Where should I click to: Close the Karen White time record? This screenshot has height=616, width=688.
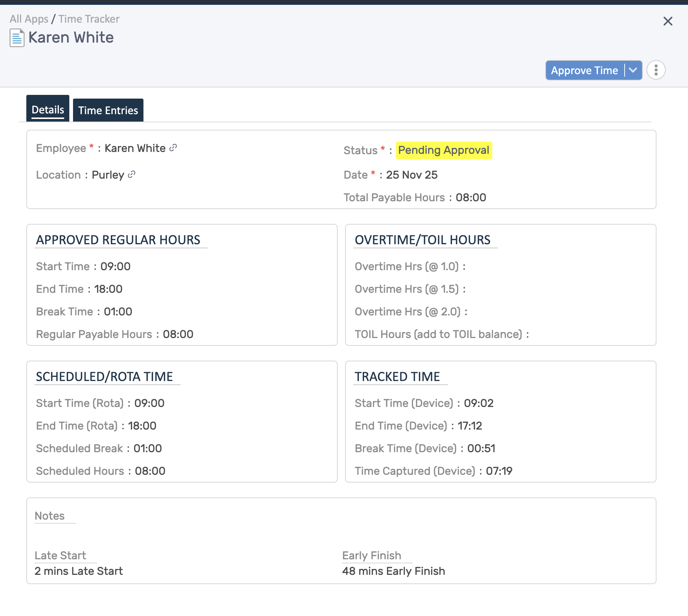(668, 21)
